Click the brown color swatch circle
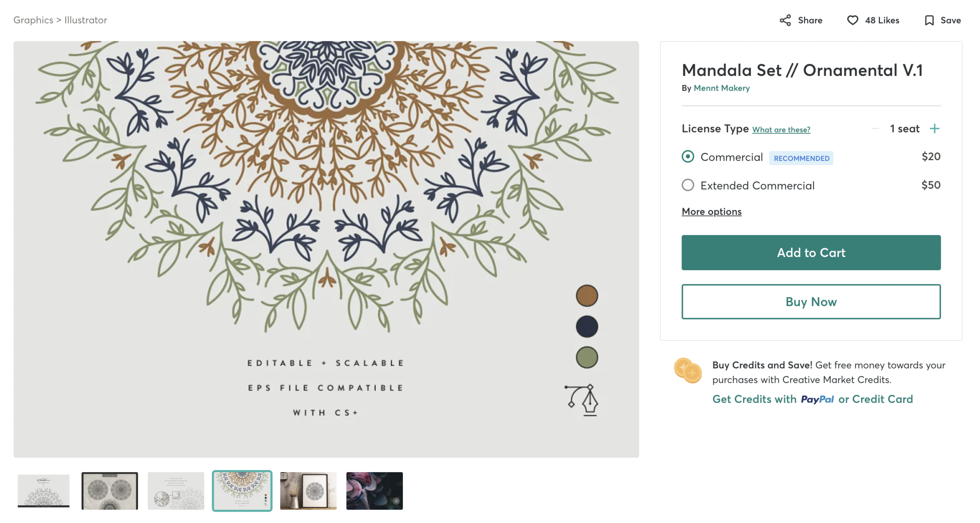980x523 pixels. coord(586,295)
